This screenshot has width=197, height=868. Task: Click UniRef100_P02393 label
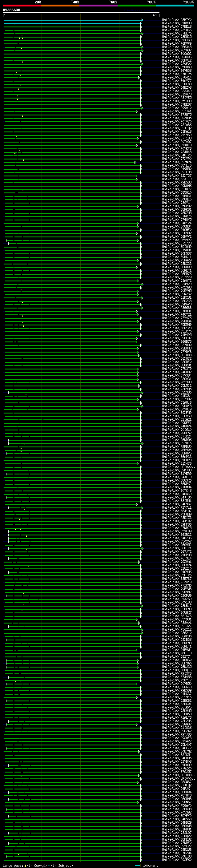click(x=177, y=382)
